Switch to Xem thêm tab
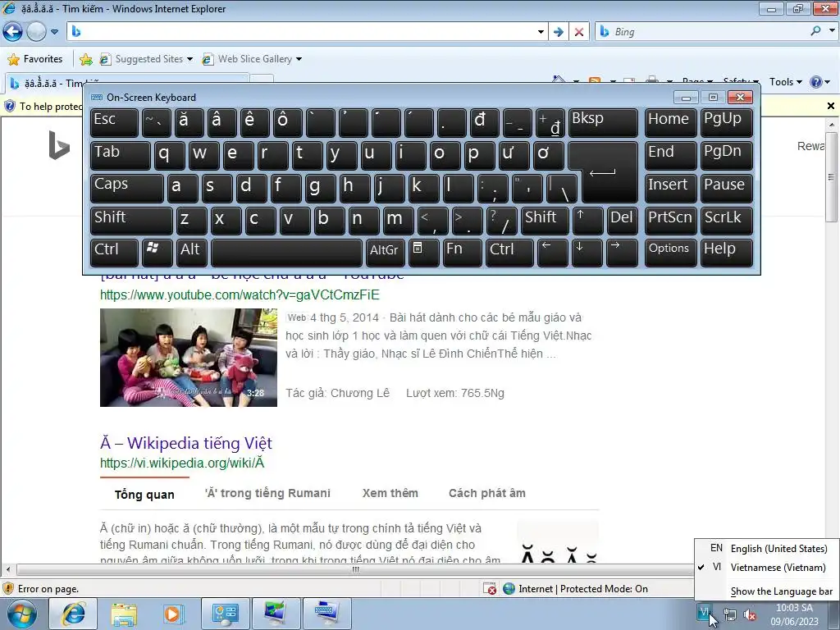The image size is (840, 630). point(390,493)
